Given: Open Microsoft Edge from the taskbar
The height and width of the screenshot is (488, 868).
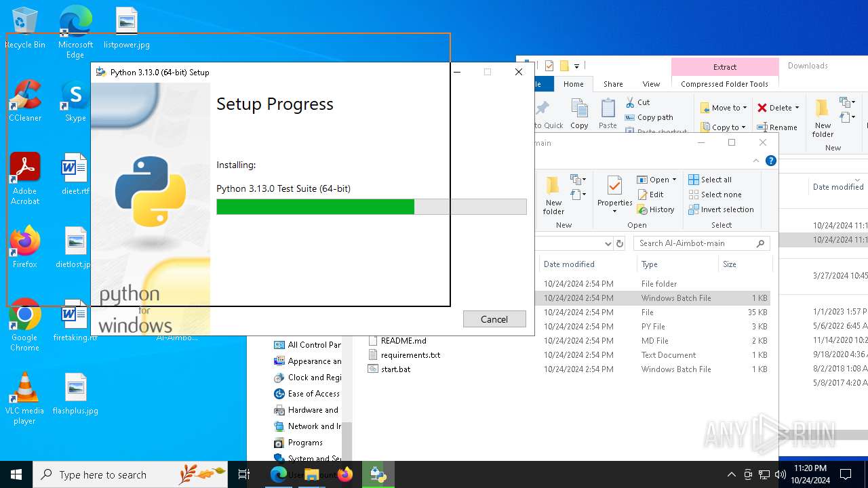Looking at the screenshot, I should tap(279, 474).
